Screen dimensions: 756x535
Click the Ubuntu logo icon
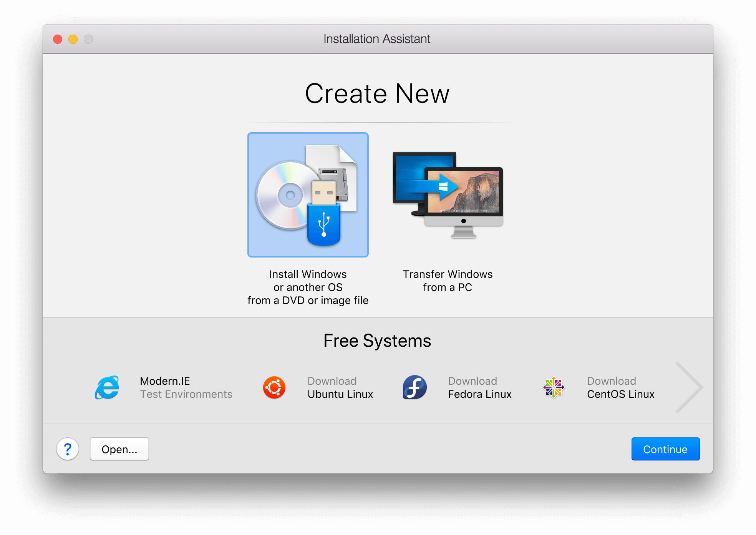[x=274, y=387]
